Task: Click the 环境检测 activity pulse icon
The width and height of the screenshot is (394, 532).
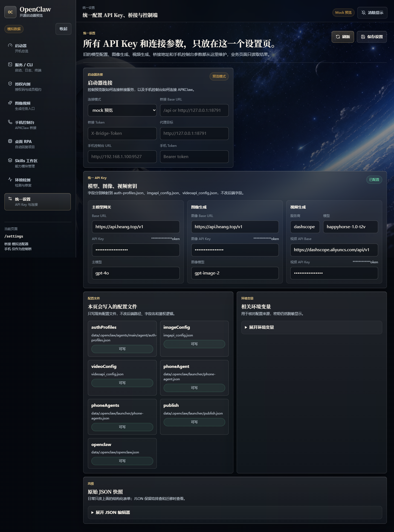Action: 10,179
